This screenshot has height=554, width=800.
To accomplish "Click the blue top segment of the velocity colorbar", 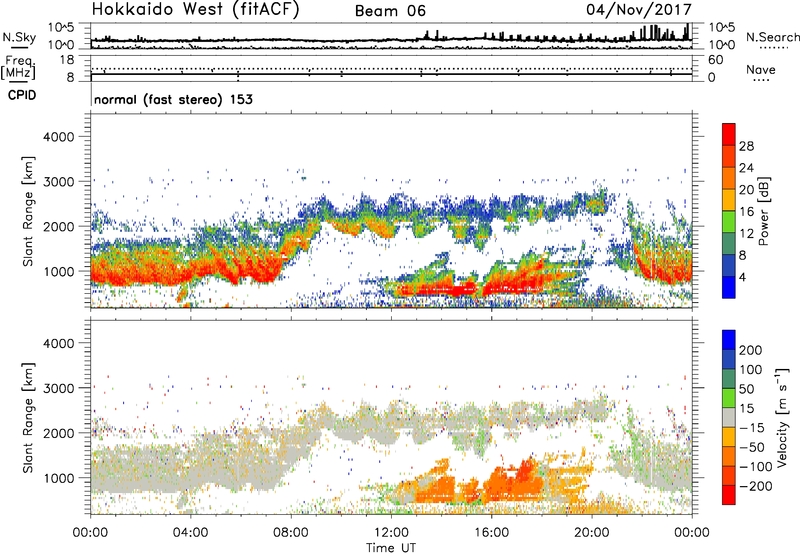I will [729, 340].
